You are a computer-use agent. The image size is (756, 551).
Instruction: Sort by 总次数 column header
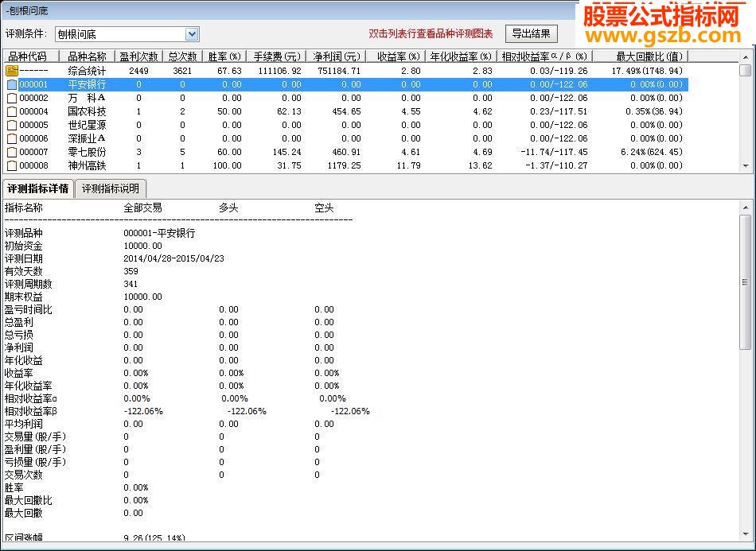[182, 56]
